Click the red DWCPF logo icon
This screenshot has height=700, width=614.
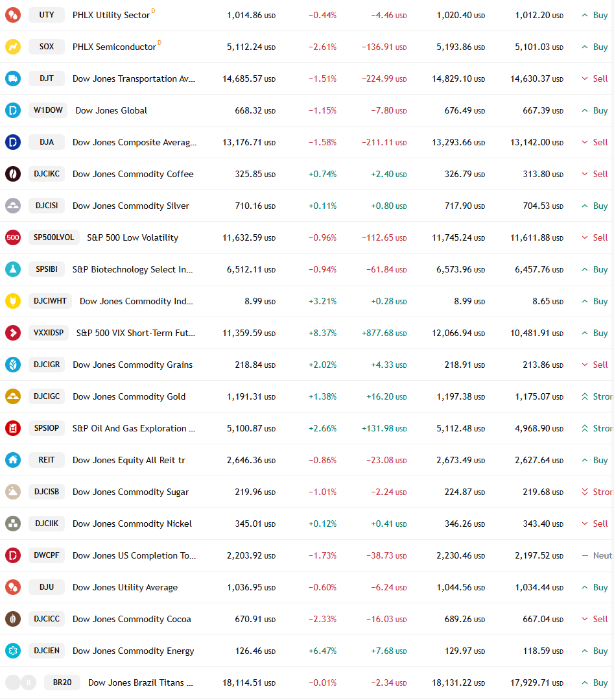tap(13, 555)
